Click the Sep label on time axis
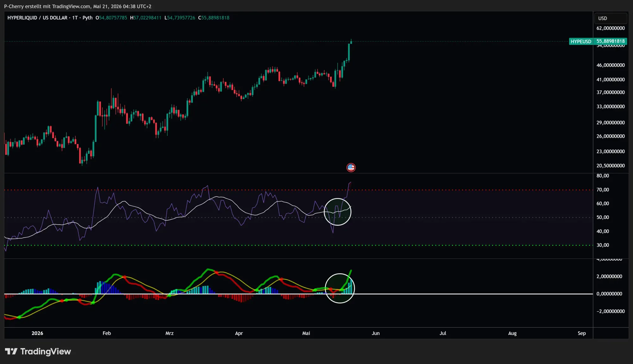Image resolution: width=633 pixels, height=364 pixels. click(582, 333)
